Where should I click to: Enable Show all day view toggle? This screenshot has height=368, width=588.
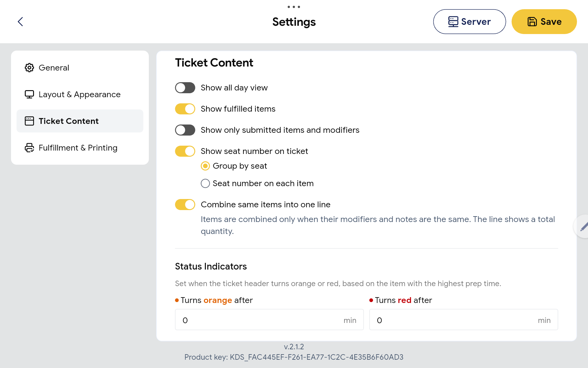185,88
